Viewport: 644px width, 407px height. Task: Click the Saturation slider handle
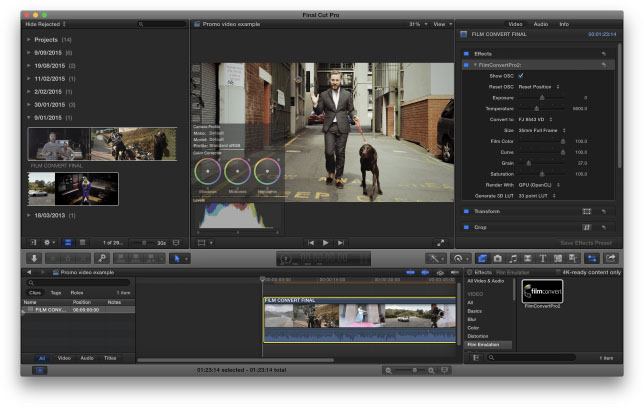(542, 174)
